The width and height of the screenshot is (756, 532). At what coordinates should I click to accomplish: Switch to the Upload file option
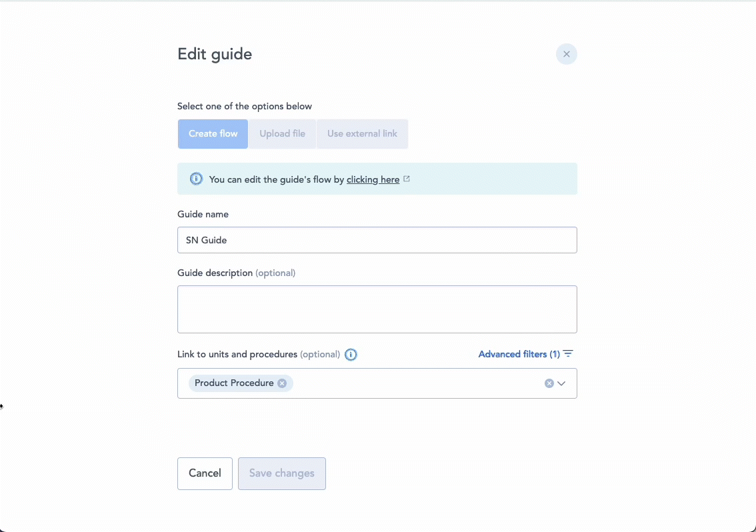pyautogui.click(x=282, y=134)
